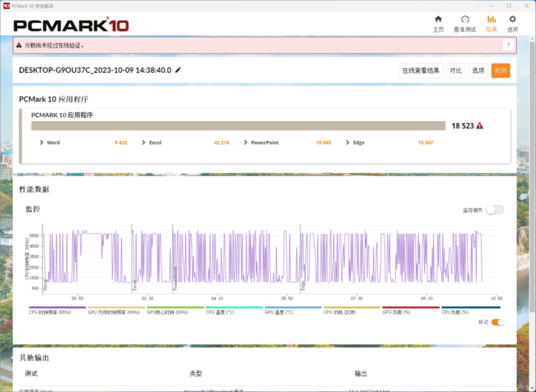Expand the Edge score details

pyautogui.click(x=348, y=142)
